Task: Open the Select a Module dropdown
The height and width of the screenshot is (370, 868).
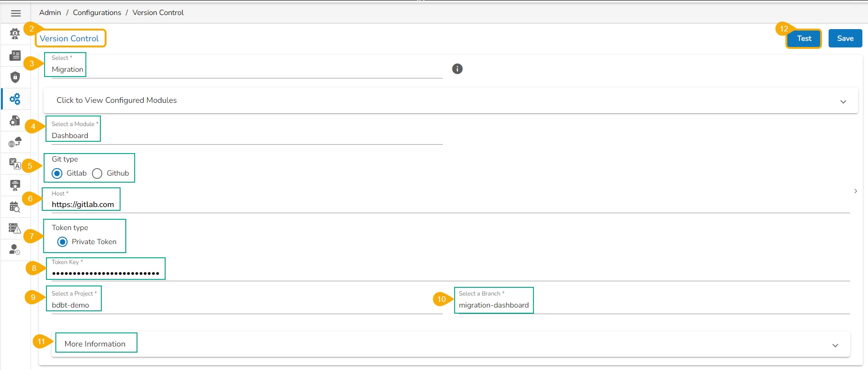Action: pos(244,136)
